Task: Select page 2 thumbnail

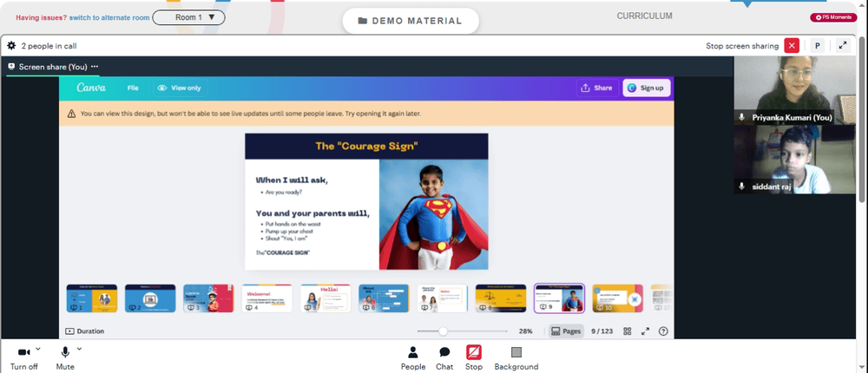Action: 150,298
